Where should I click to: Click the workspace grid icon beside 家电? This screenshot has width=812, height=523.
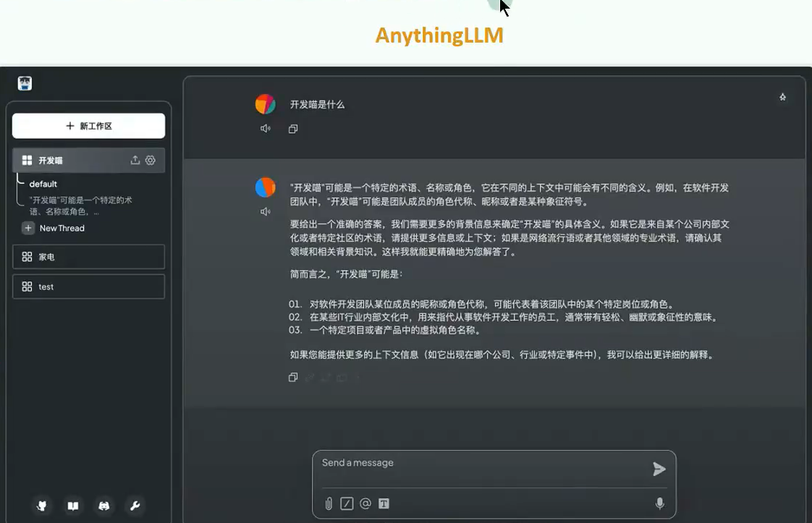tap(27, 257)
